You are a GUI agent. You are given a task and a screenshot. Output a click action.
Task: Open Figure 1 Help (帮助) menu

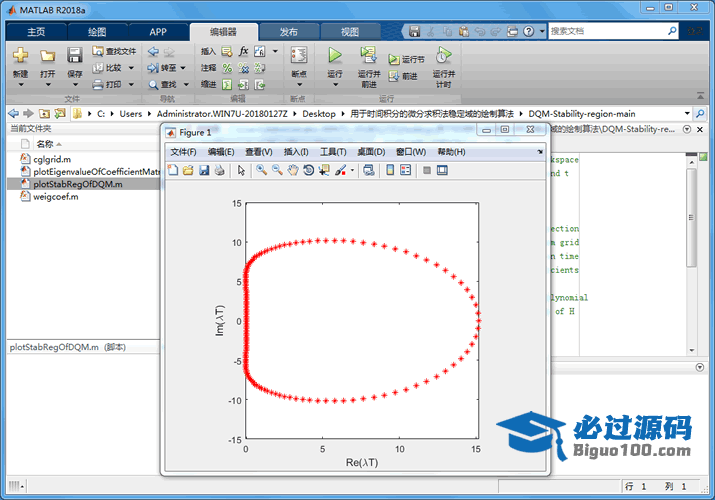(451, 152)
